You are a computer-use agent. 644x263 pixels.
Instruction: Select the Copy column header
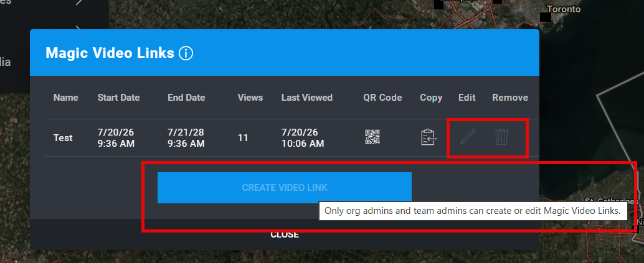431,98
